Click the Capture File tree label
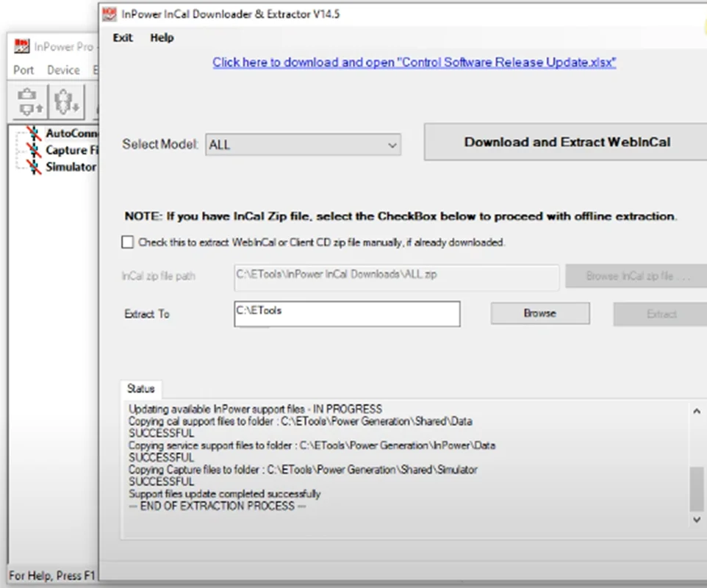 click(x=72, y=150)
